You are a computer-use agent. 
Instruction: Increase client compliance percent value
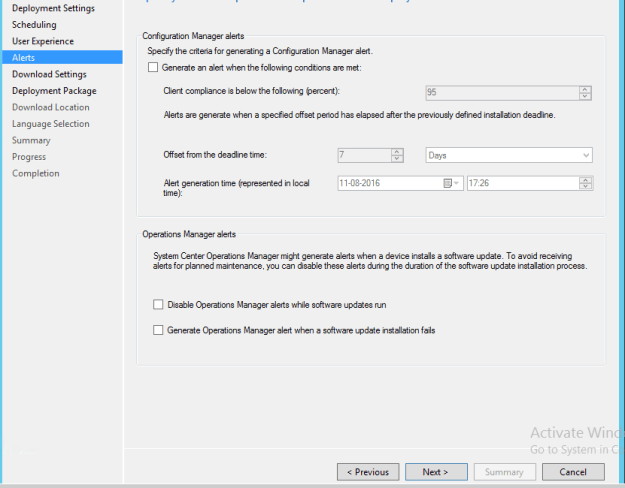pyautogui.click(x=585, y=90)
